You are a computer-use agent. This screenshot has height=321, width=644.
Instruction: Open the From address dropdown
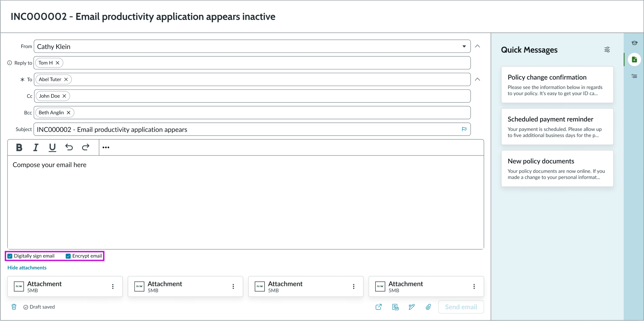click(x=464, y=46)
